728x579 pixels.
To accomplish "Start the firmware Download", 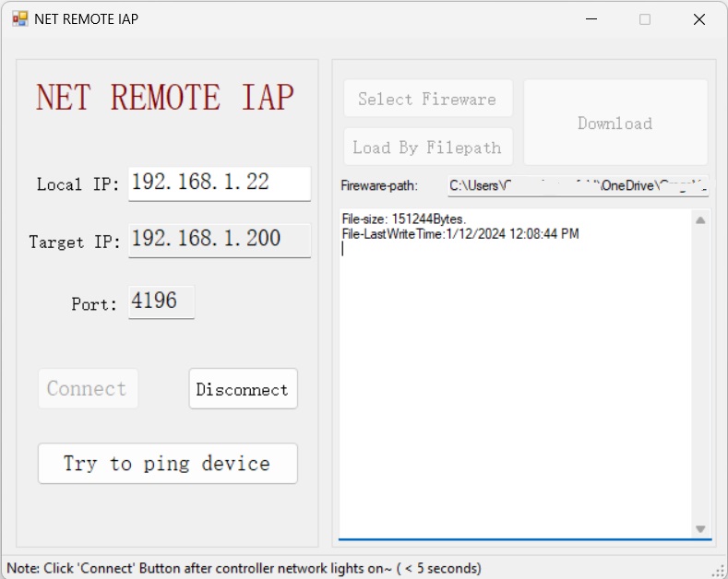I will (x=615, y=123).
